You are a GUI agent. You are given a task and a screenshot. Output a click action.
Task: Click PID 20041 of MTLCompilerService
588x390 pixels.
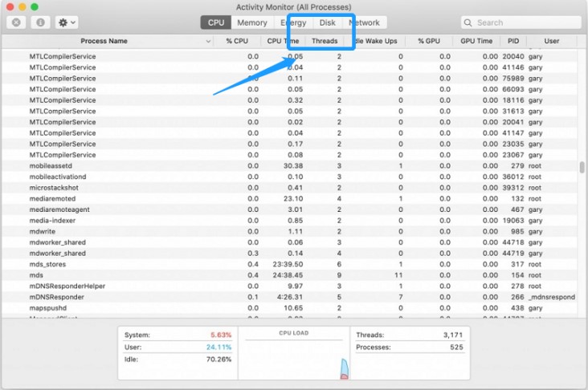tap(513, 122)
